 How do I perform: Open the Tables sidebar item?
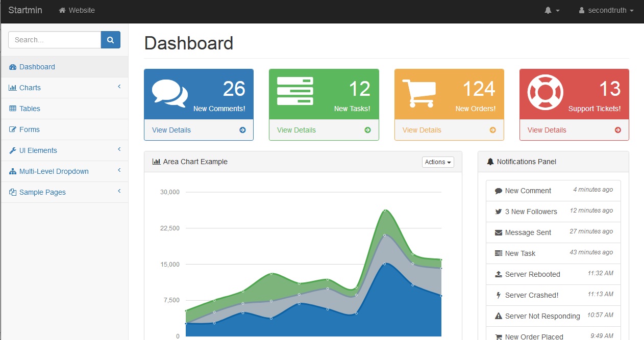click(30, 109)
